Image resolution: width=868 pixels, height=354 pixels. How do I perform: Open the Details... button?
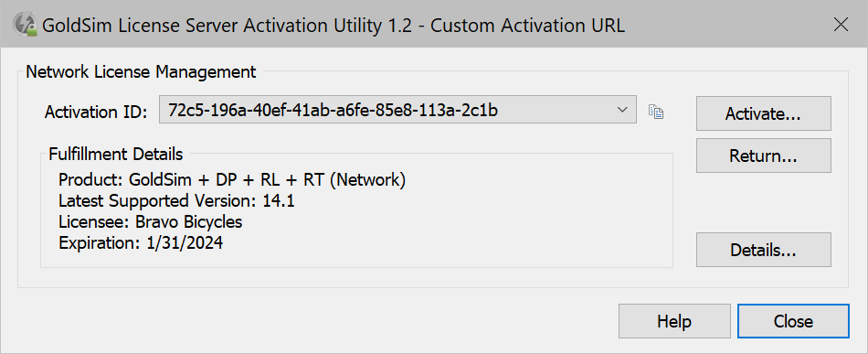click(x=763, y=250)
